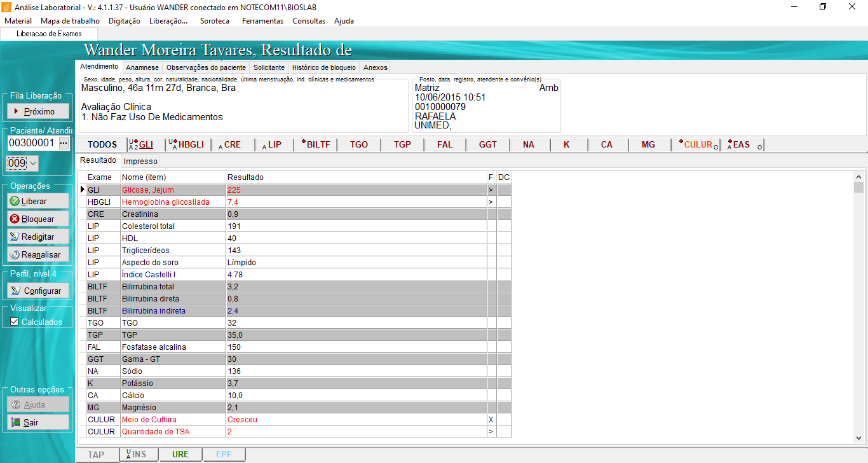This screenshot has width=868, height=463.
Task: Click the Reanalisar refresh icon
Action: point(15,254)
